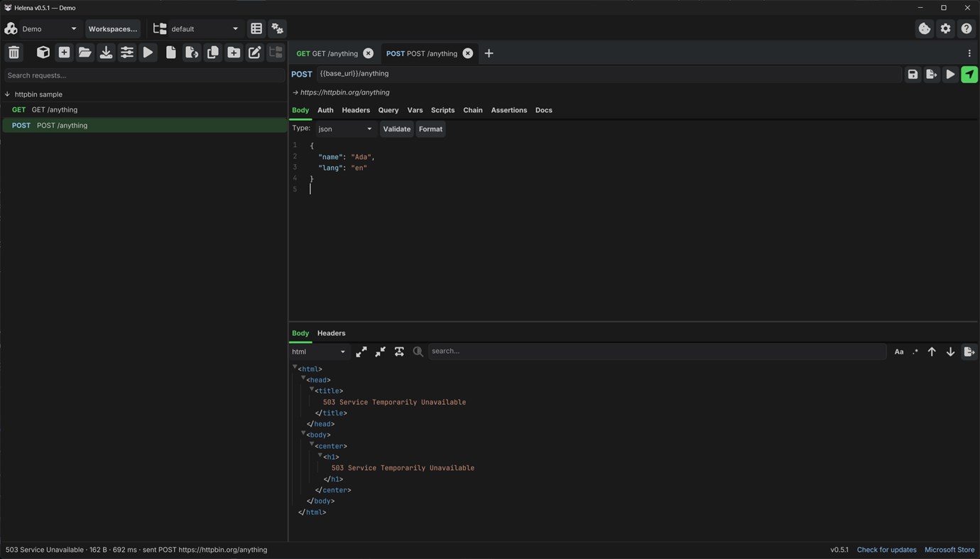Collapse the <title> node triangle
980x559 pixels.
312,389
